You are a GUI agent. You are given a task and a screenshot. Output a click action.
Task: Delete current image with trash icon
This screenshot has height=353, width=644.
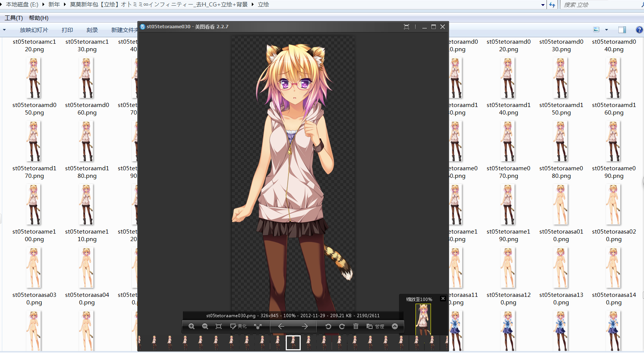(356, 326)
